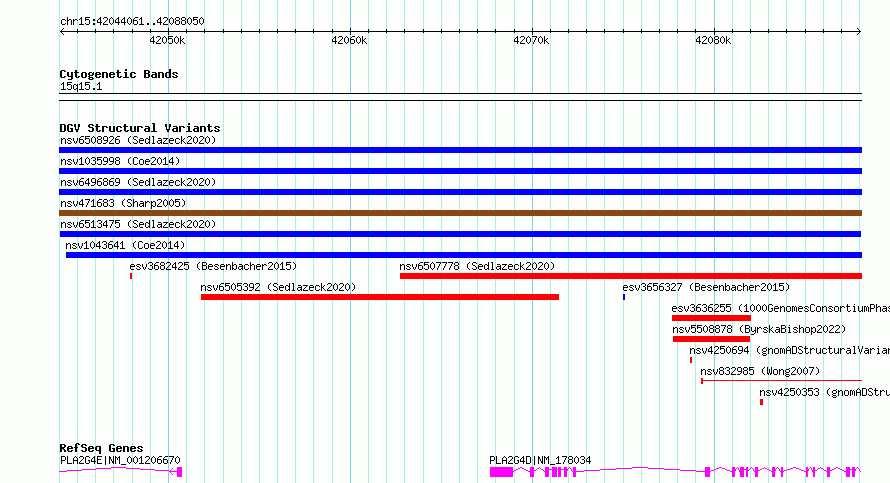The image size is (890, 483).
Task: Click the nsv4250694 small red marker
Action: tap(691, 360)
